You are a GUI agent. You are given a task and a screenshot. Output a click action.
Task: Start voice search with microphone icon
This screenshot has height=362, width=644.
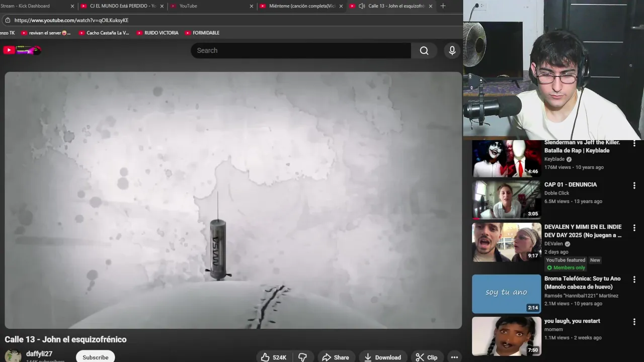pos(452,50)
